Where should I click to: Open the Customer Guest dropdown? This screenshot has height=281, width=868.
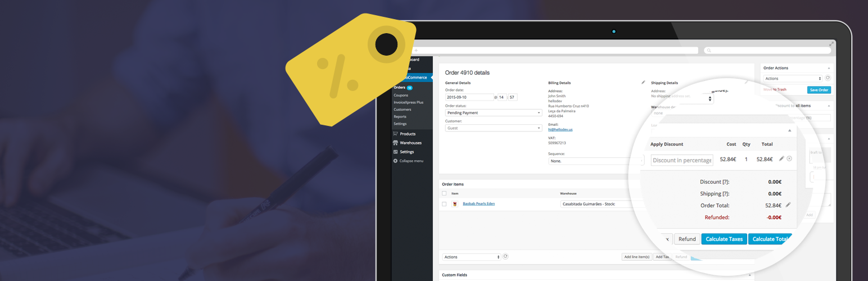pos(493,128)
